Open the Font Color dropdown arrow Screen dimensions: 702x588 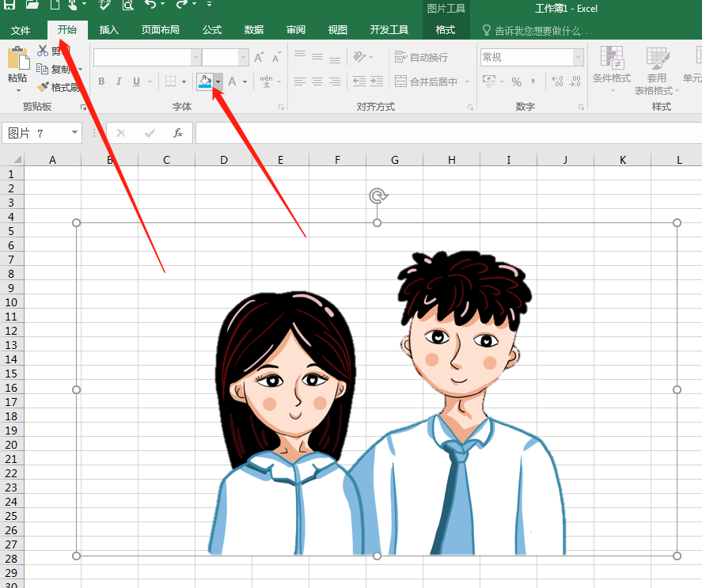245,82
